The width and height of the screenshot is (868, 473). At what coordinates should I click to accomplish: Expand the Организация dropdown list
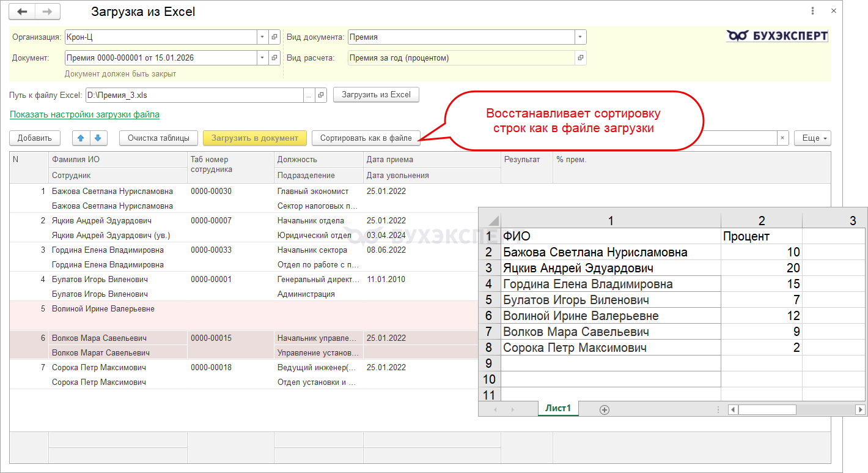coord(262,37)
